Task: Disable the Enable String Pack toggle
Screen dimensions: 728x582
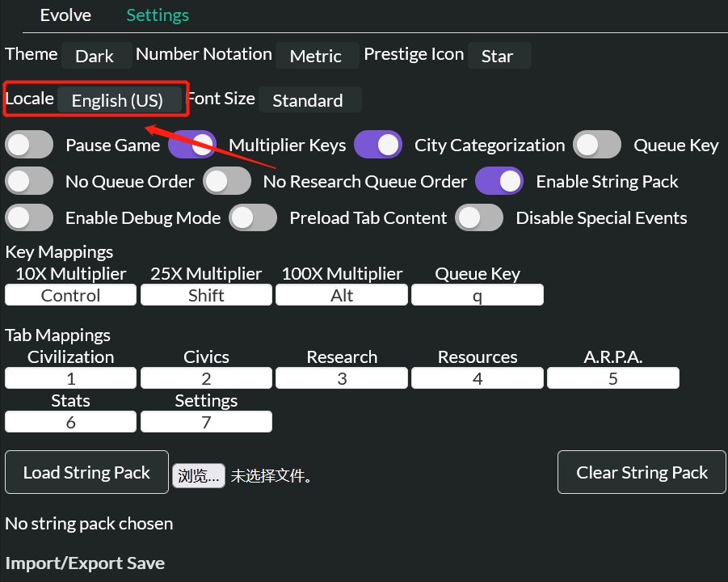Action: (499, 180)
